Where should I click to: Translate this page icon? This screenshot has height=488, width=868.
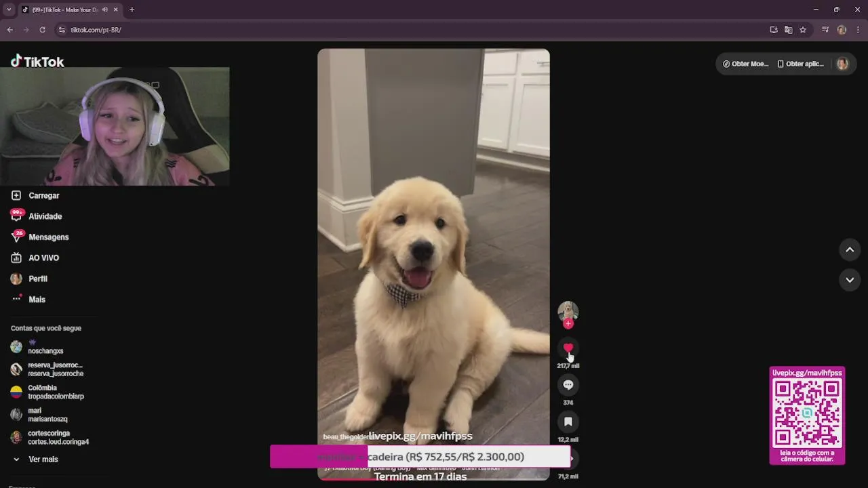coord(788,30)
